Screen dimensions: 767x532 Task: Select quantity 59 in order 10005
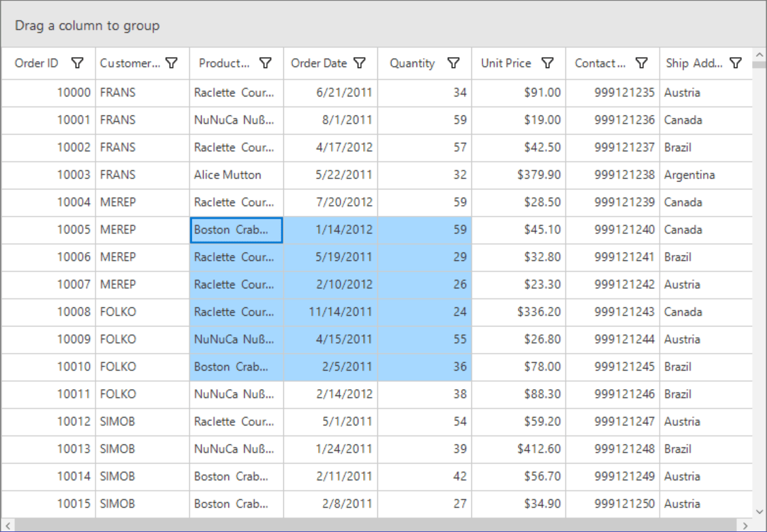tap(424, 230)
